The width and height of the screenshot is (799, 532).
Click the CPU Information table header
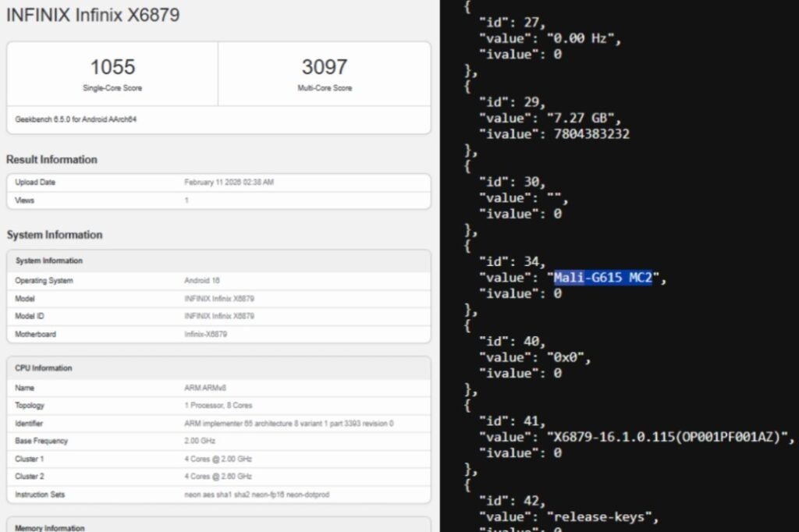(x=44, y=368)
